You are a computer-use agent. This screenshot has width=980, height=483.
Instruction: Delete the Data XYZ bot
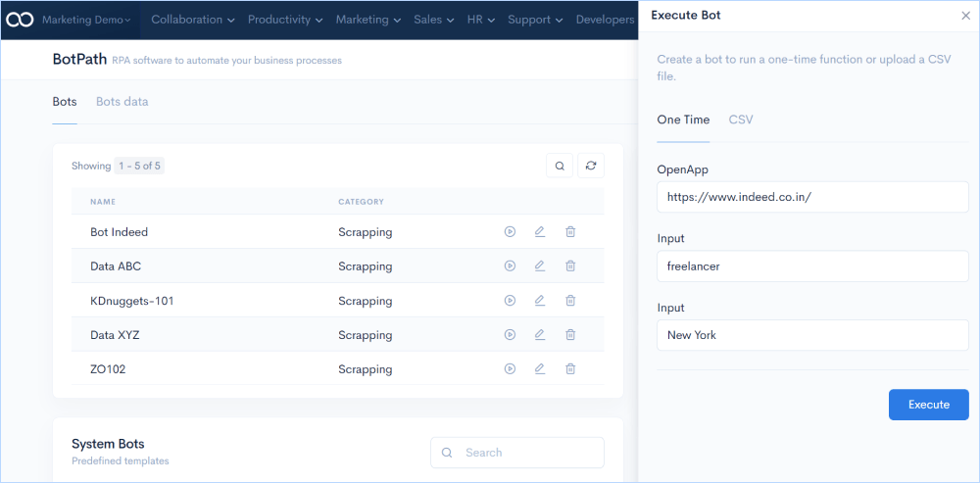tap(570, 335)
